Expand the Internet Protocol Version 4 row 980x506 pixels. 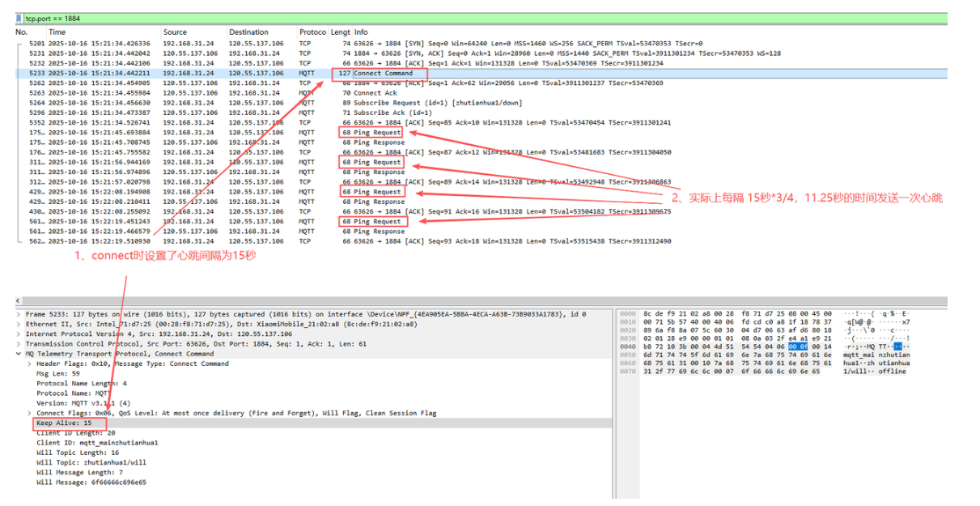pyautogui.click(x=19, y=334)
